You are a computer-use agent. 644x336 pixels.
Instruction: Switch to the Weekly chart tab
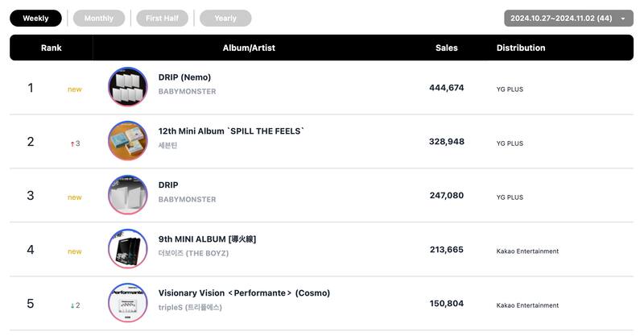point(35,19)
